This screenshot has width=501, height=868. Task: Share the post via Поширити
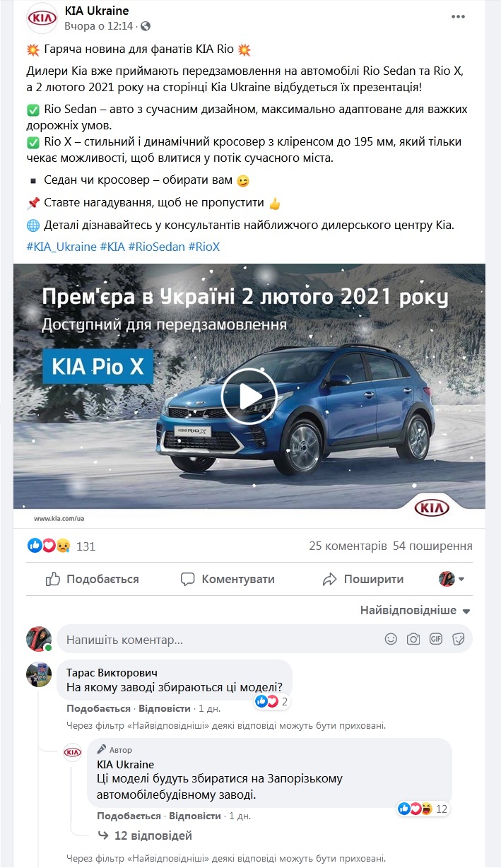tap(363, 579)
